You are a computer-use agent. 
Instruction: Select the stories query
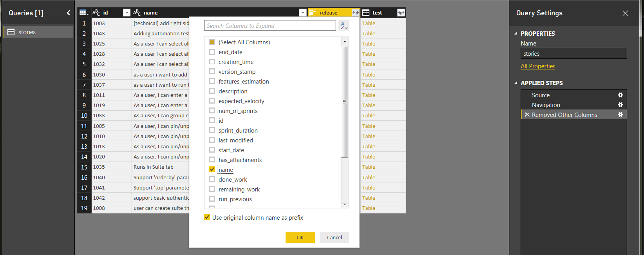point(38,32)
